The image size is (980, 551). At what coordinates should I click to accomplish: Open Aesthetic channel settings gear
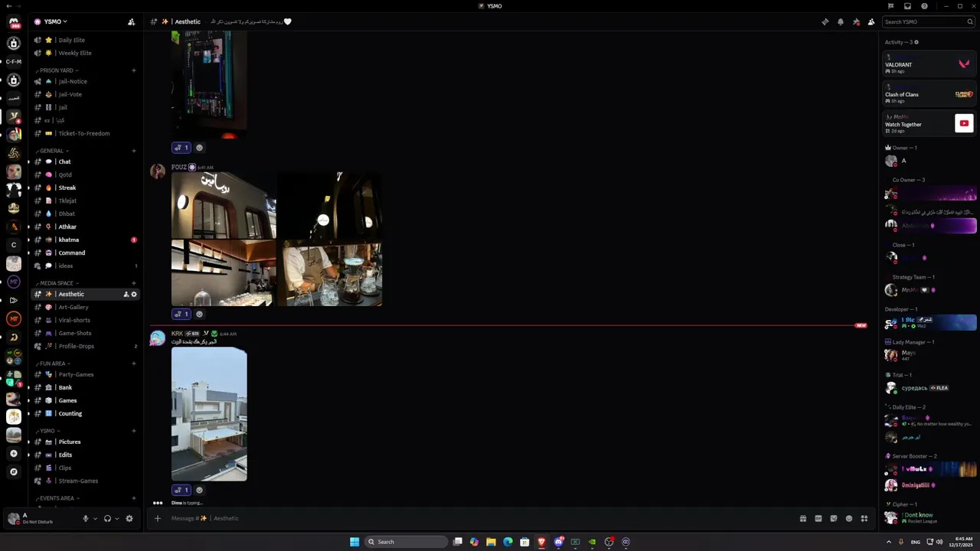point(134,294)
